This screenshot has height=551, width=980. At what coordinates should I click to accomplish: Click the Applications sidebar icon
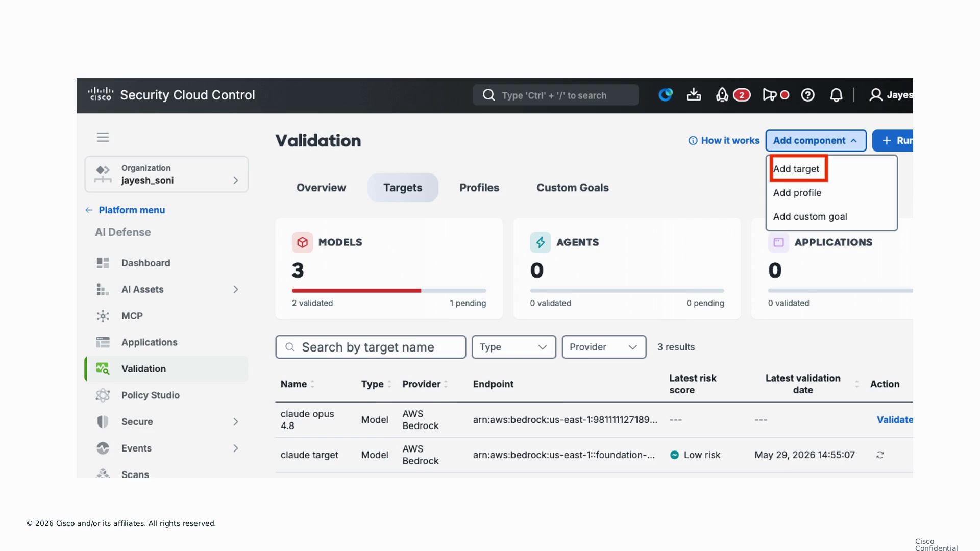(103, 342)
